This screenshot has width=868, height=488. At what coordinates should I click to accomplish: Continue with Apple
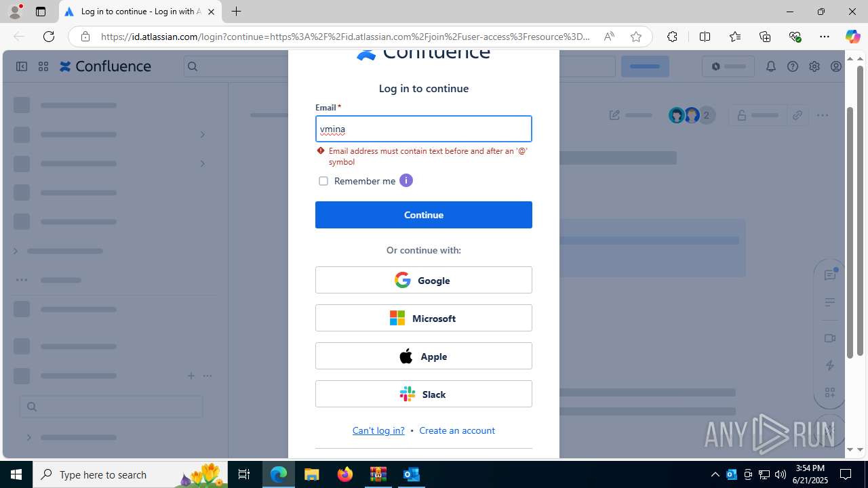click(424, 356)
